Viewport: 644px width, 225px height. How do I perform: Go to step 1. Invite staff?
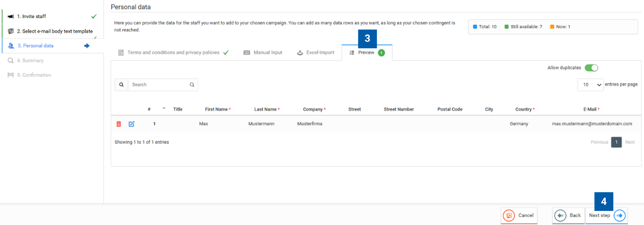point(53,17)
